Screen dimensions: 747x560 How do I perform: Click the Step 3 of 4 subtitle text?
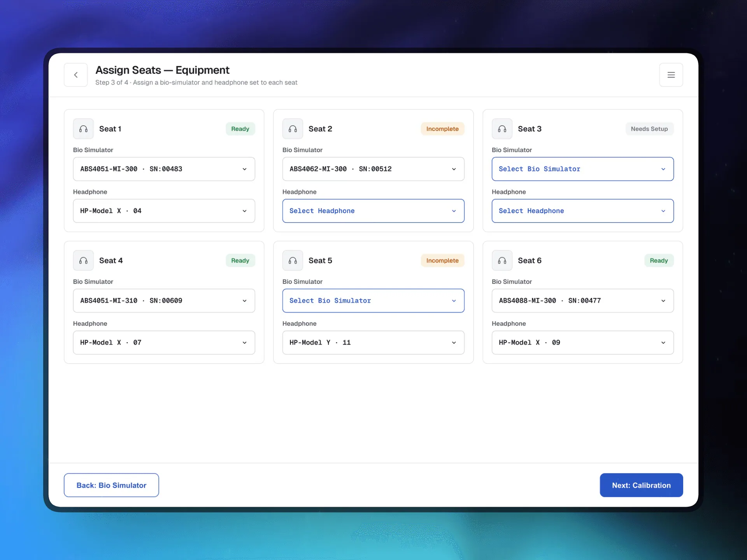tap(196, 82)
